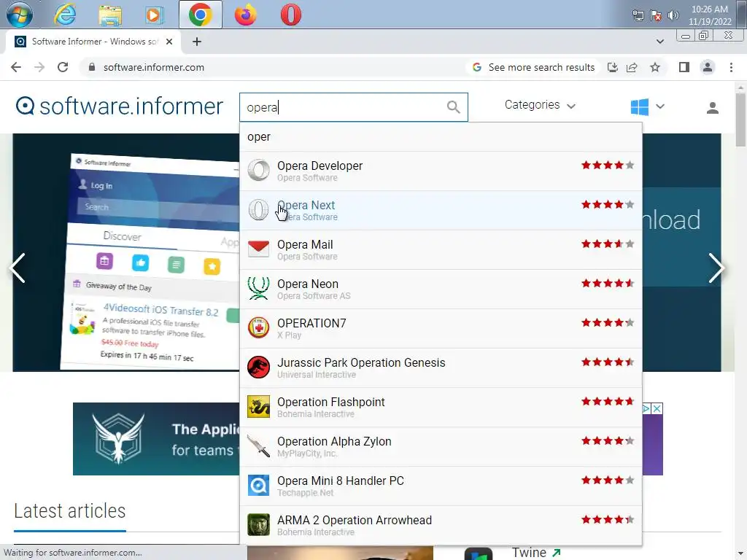Open Chrome's three-dot menu
Image resolution: width=747 pixels, height=560 pixels.
731,67
